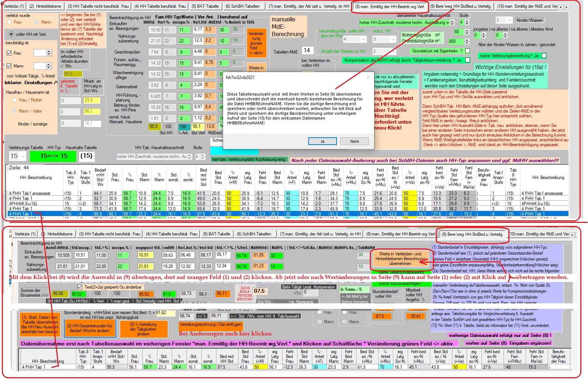The image size is (588, 379).
Task: Close the hh7w32vb2021 dialog with X
Action: click(369, 77)
